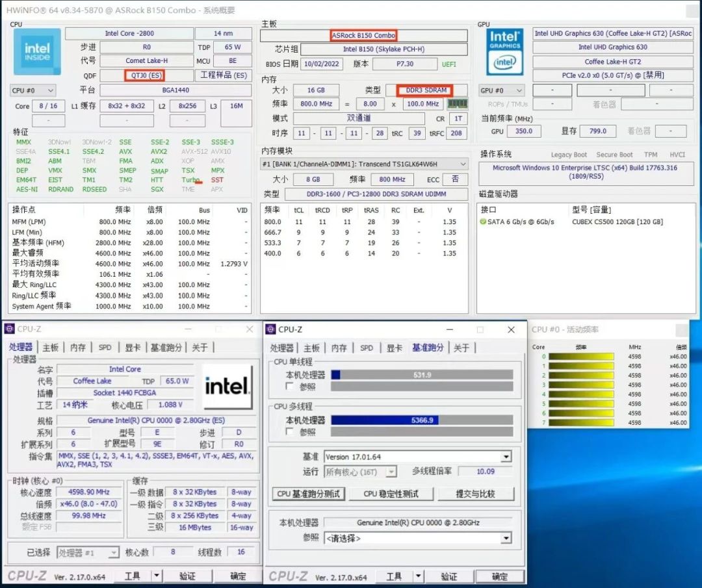Open the 参照 <请选择> reference processor dropdown
This screenshot has height=588, width=702.
(x=506, y=538)
